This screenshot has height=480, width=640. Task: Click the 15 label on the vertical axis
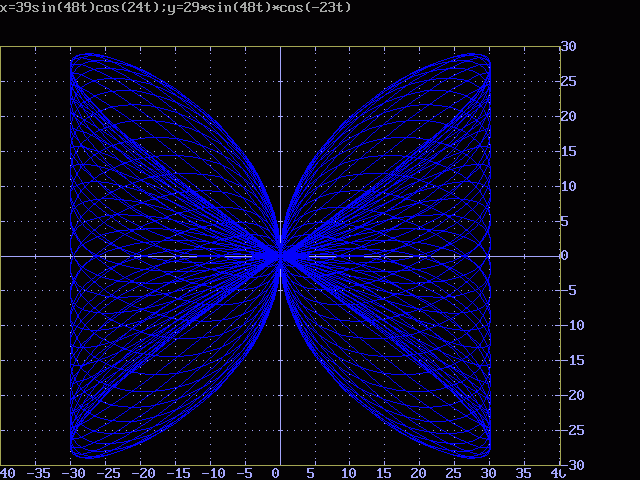568,151
